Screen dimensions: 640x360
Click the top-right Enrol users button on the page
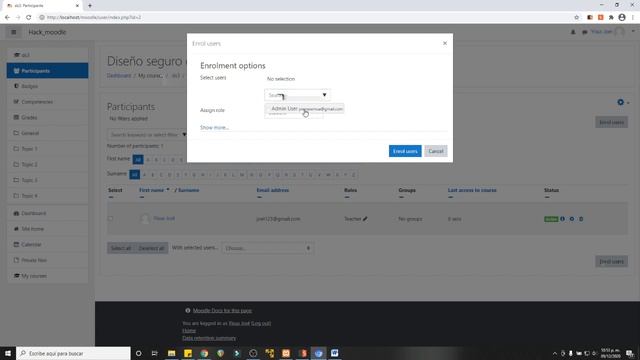(x=611, y=122)
